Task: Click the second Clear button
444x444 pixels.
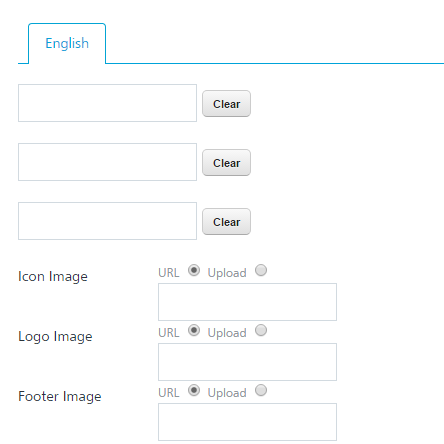Action: coord(226,163)
